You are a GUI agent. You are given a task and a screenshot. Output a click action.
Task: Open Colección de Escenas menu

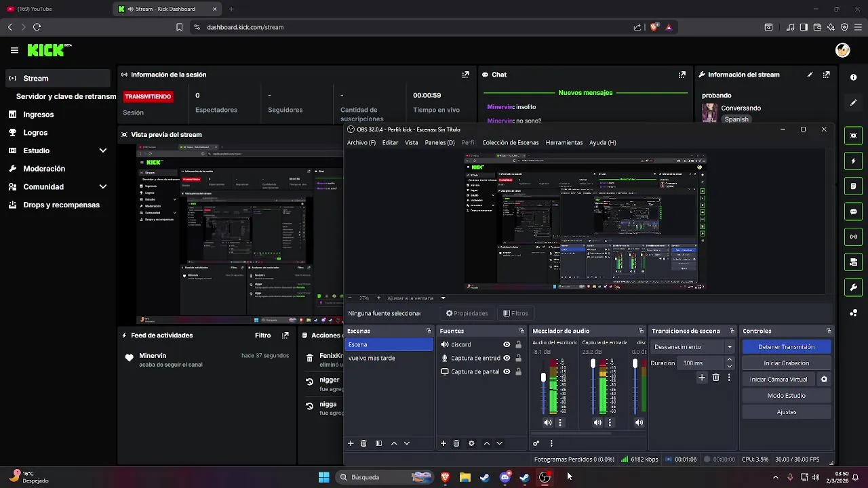click(510, 143)
